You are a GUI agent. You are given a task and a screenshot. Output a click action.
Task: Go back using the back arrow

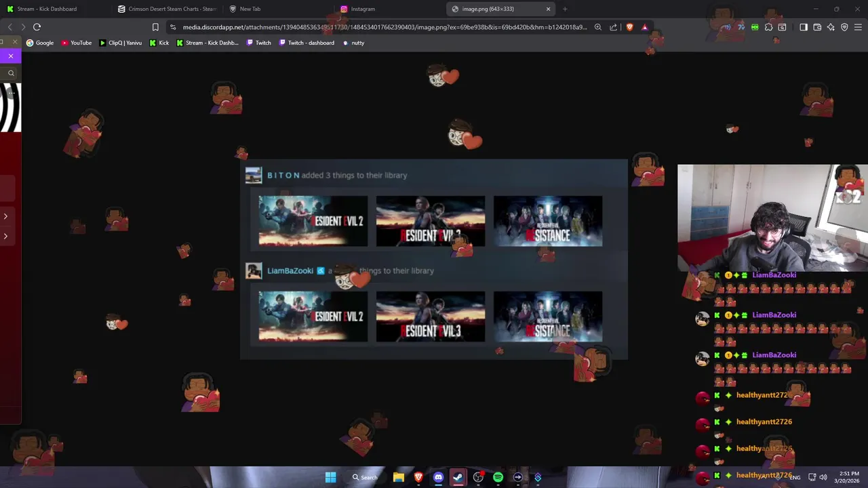(9, 27)
